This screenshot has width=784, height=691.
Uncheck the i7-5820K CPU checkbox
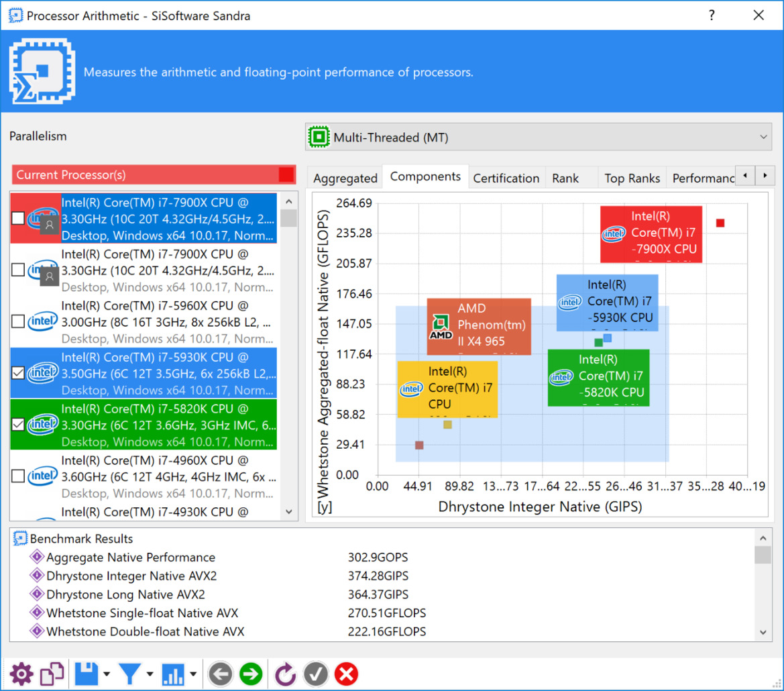[18, 425]
